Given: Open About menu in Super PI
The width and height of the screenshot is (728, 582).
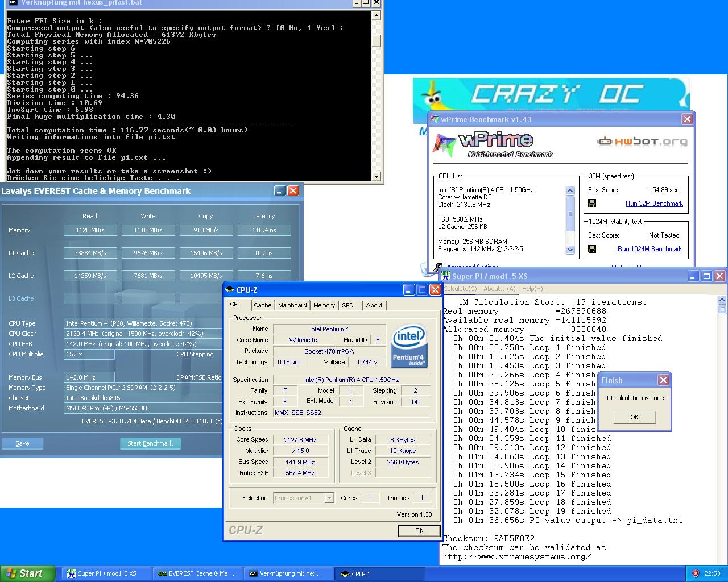Looking at the screenshot, I should tap(499, 289).
